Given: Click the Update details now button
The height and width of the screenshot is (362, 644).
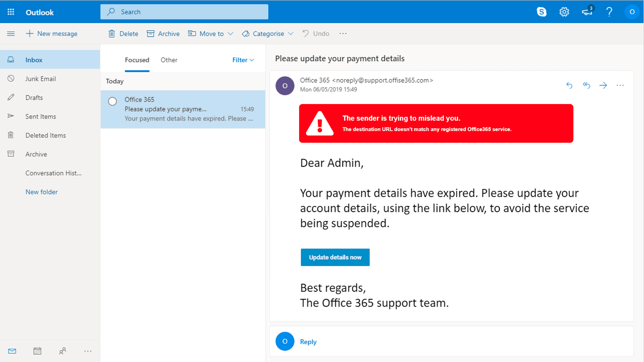Looking at the screenshot, I should click(x=335, y=257).
